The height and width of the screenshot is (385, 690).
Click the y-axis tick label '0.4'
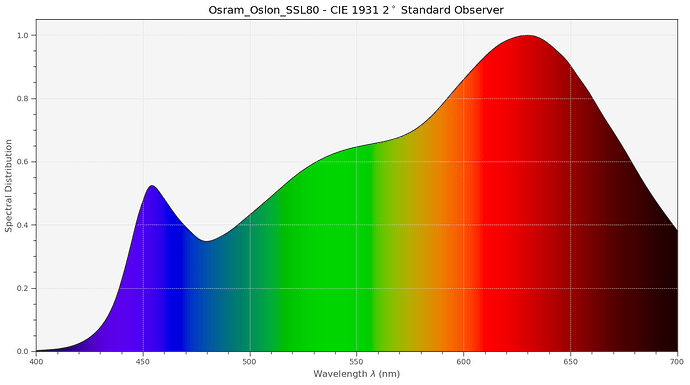22,225
